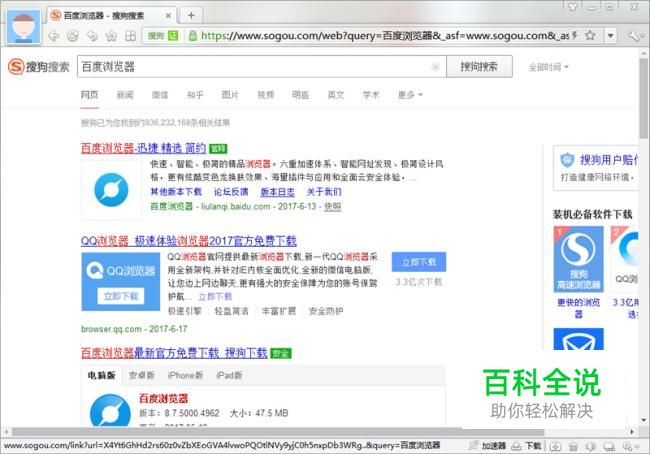Open 百度浏览器最新官方免费下载_搜狗下载 result
650x454 pixels.
pyautogui.click(x=174, y=353)
